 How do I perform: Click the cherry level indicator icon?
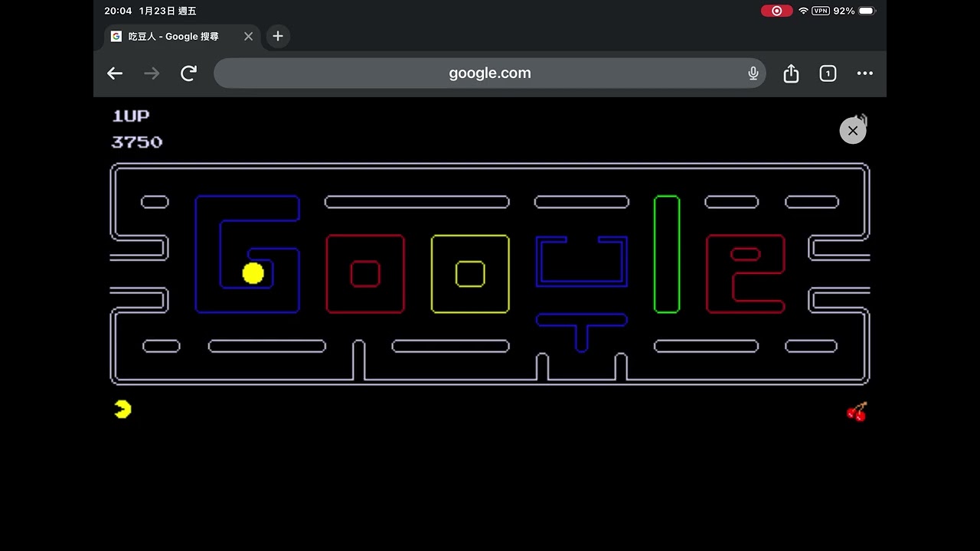[857, 412]
